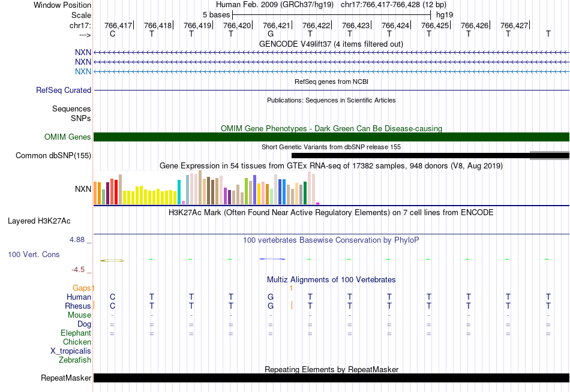This screenshot has height=392, width=570.
Task: Click the 766,421 position label
Action: [277, 25]
